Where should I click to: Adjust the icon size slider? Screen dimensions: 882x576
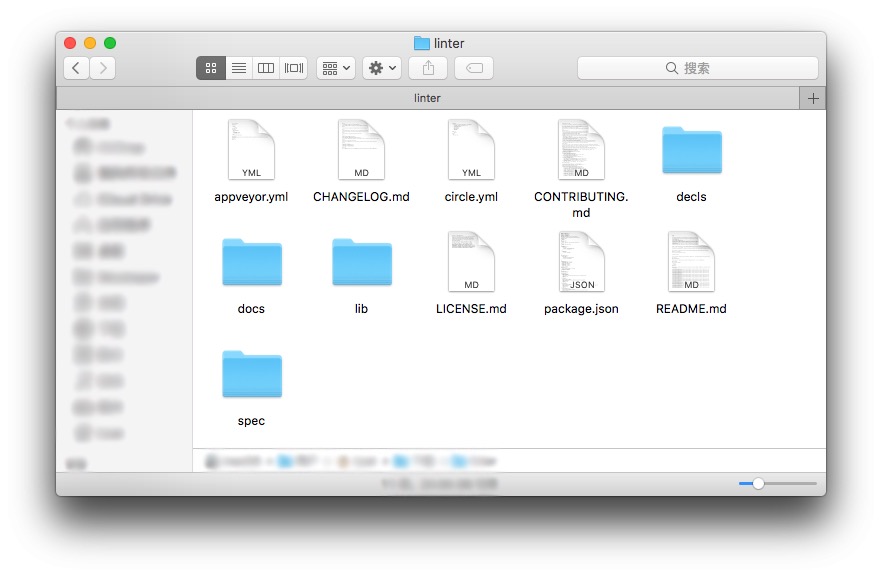coord(758,484)
